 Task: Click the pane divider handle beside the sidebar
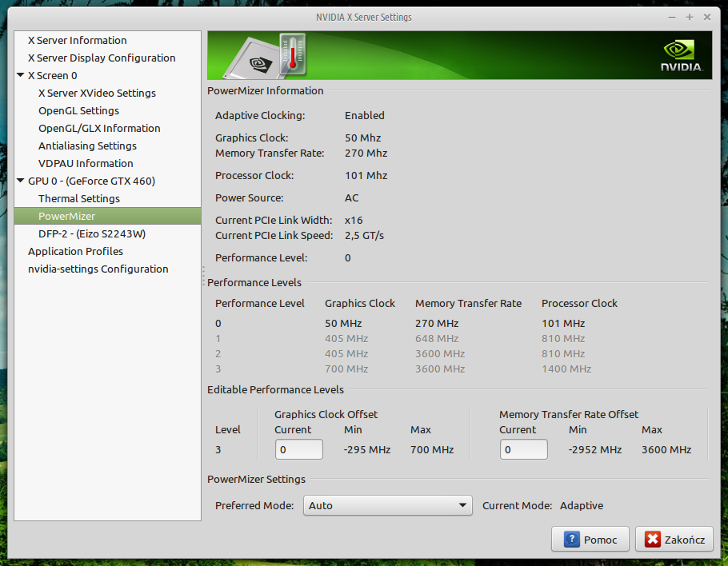tap(203, 276)
